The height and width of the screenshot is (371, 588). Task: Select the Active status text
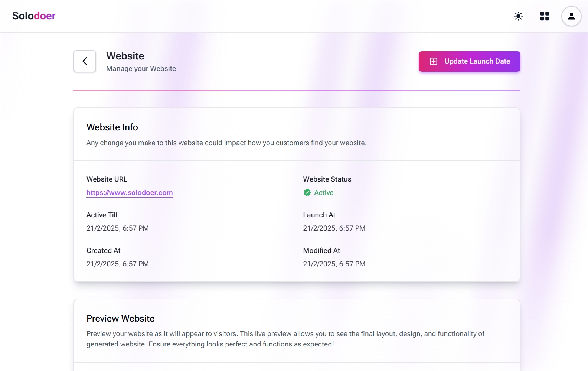tap(324, 193)
